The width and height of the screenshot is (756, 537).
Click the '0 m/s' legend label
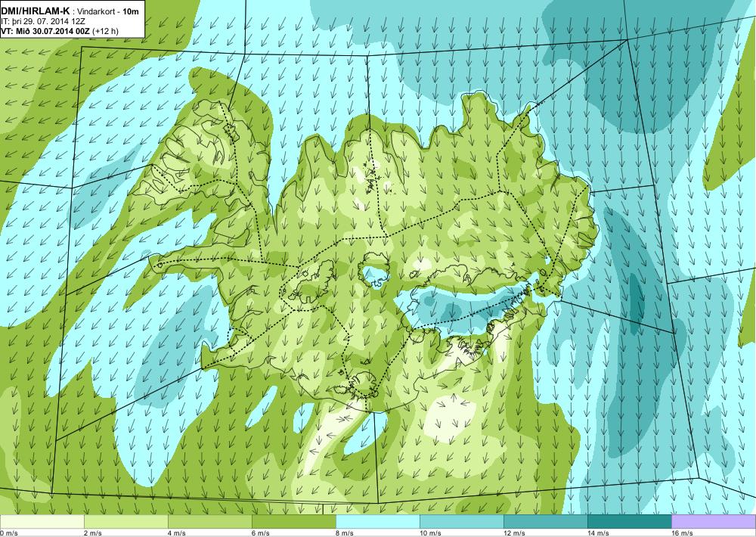click(x=9, y=533)
